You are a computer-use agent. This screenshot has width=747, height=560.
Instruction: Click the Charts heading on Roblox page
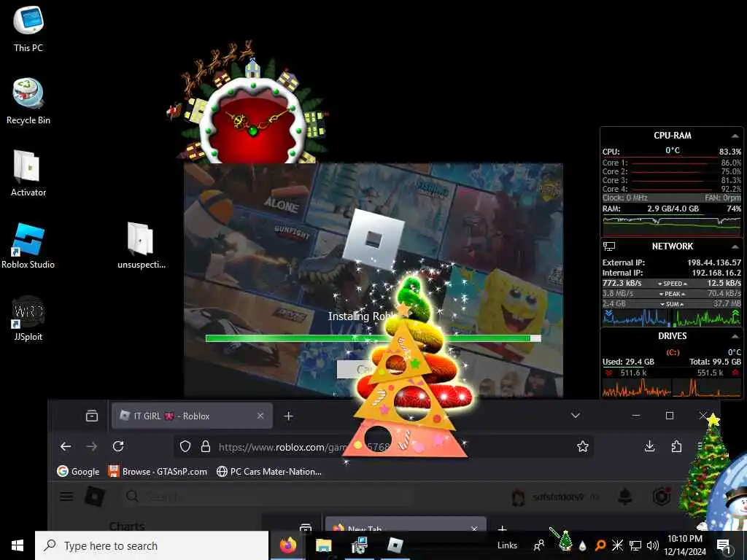pyautogui.click(x=127, y=526)
